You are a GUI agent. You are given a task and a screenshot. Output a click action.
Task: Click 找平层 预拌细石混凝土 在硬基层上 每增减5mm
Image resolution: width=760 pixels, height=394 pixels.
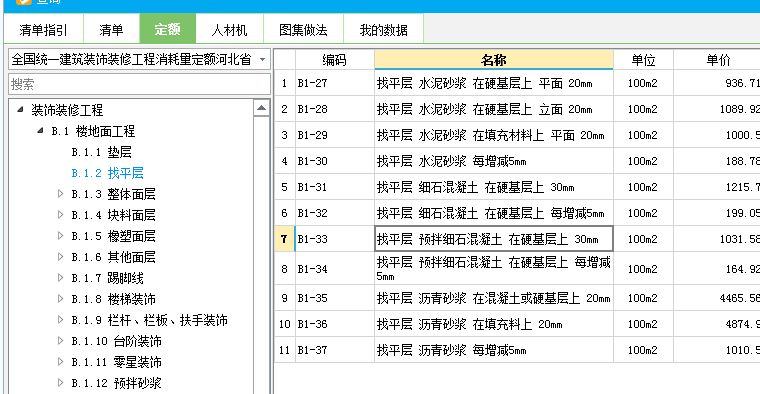[493, 268]
